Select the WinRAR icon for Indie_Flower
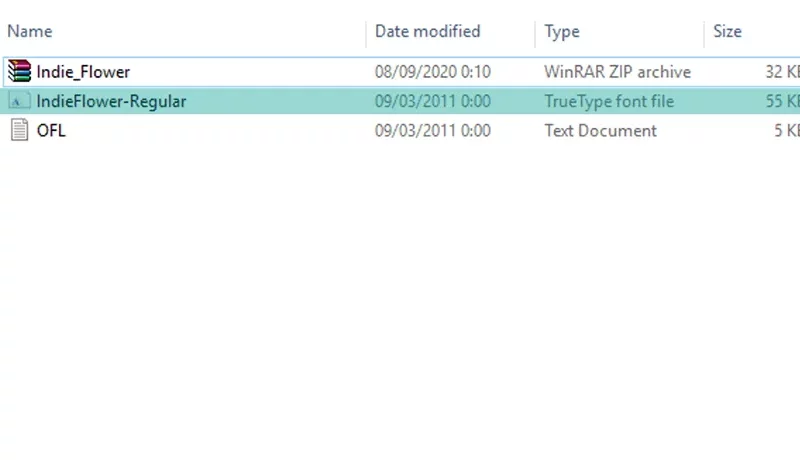The width and height of the screenshot is (800, 468). click(19, 71)
